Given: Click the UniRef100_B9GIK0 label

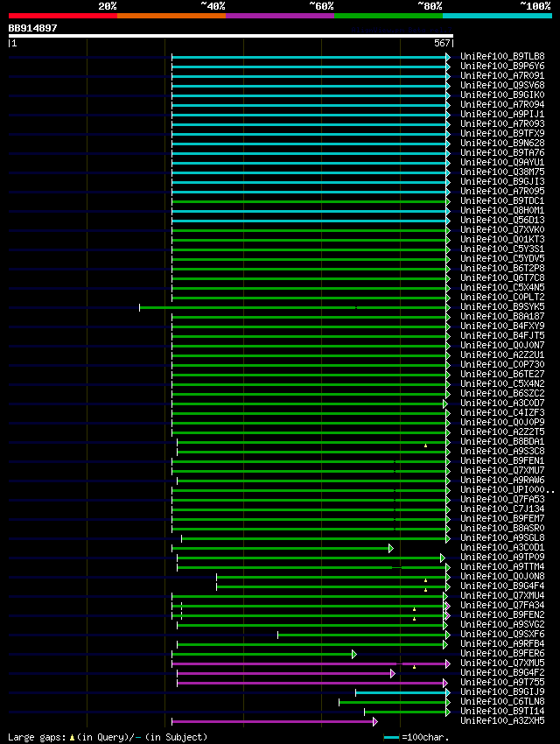Looking at the screenshot, I should pos(502,95).
